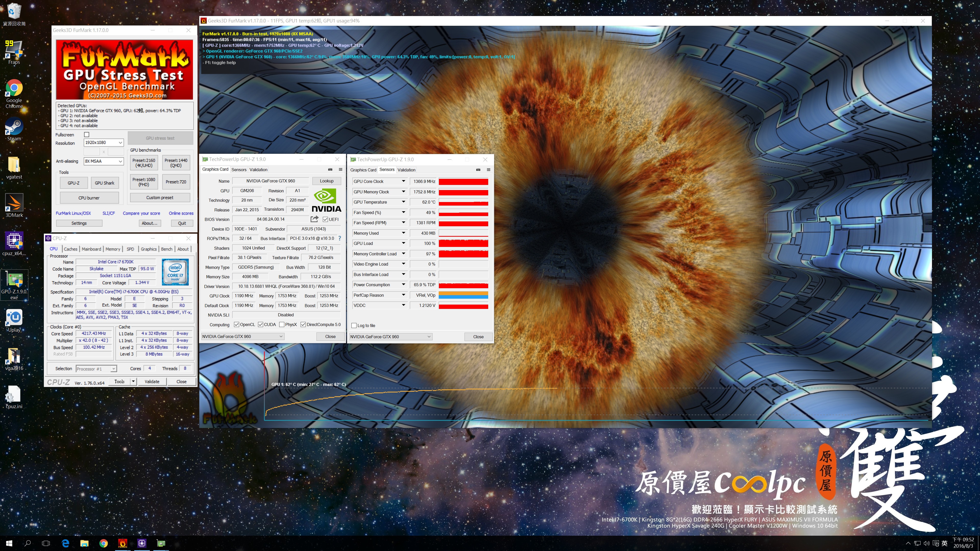Click the GPU-Z BIOS share/export icon
Image resolution: width=980 pixels, height=551 pixels.
[x=314, y=219]
